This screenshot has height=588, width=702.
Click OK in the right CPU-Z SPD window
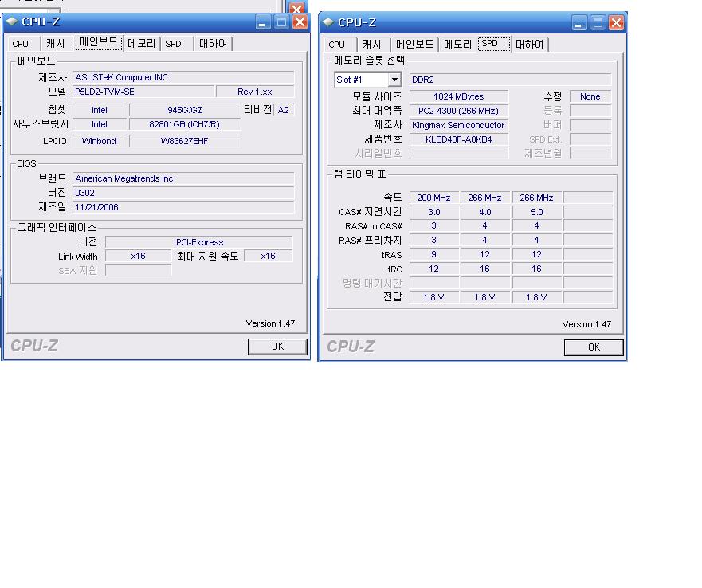click(x=594, y=347)
